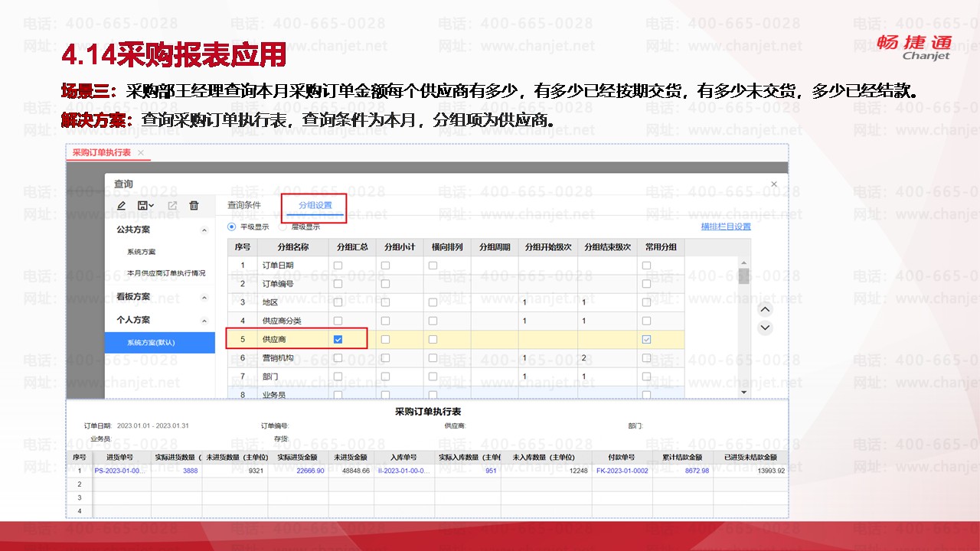Viewport: 980px width, 551px height.
Task: Uncheck 分组汇总 checkbox for 供应商 row
Action: pos(338,339)
